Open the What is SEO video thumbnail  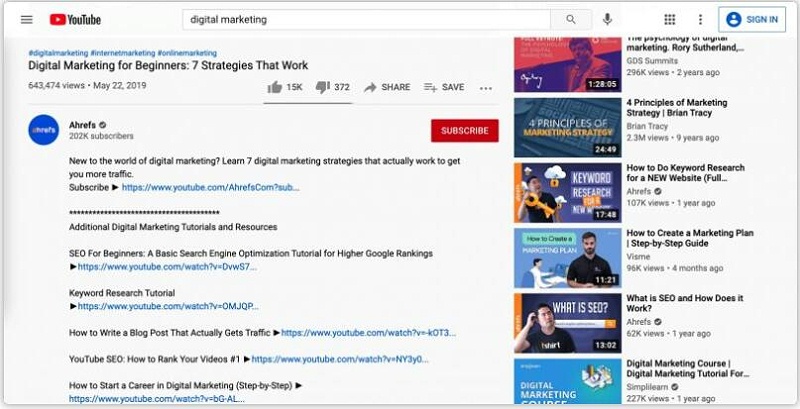[x=565, y=322]
